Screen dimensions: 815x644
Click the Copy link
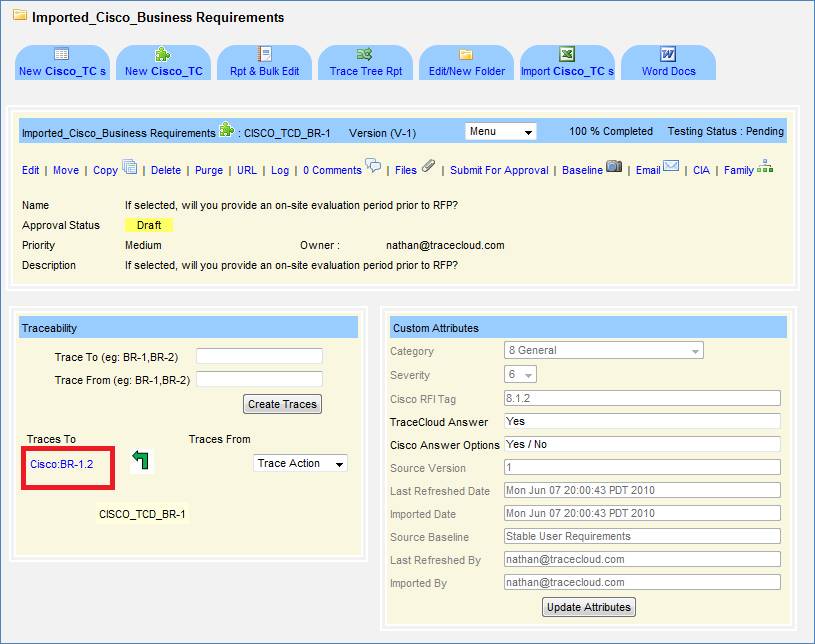coord(106,170)
